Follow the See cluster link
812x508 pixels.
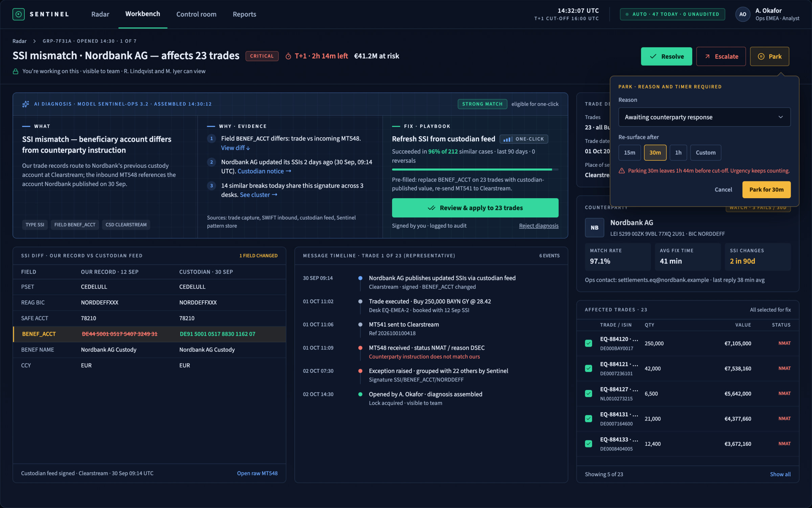pos(258,195)
